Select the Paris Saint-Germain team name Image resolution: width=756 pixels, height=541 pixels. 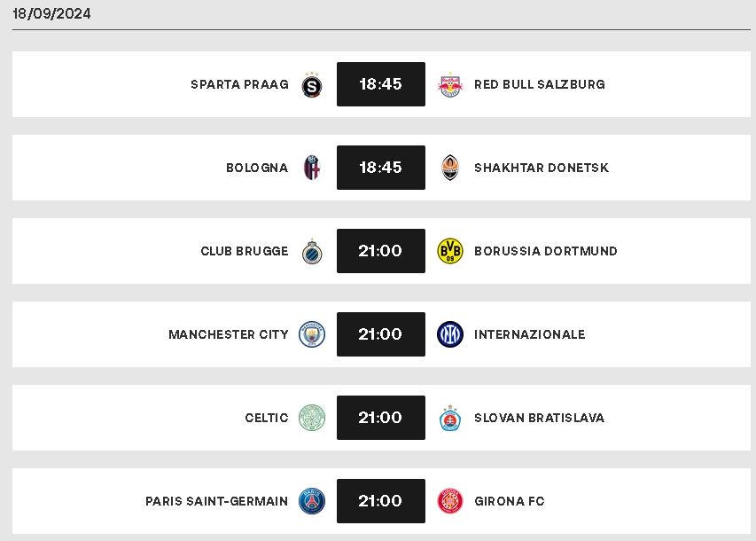point(217,501)
